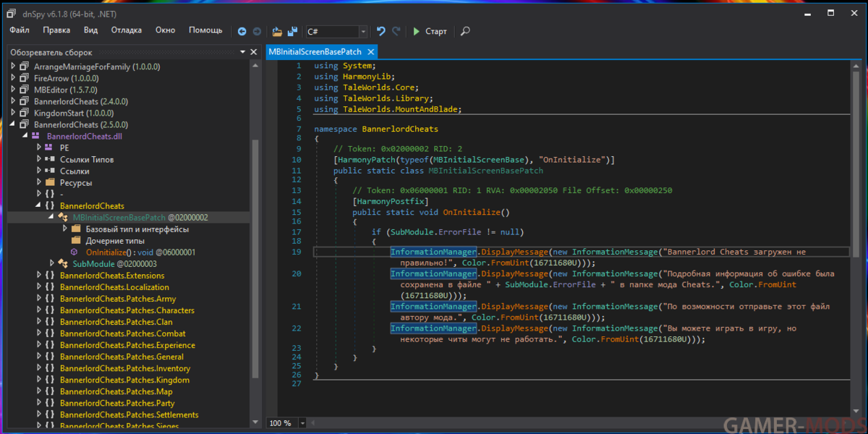Start debugging with the green play icon

417,31
